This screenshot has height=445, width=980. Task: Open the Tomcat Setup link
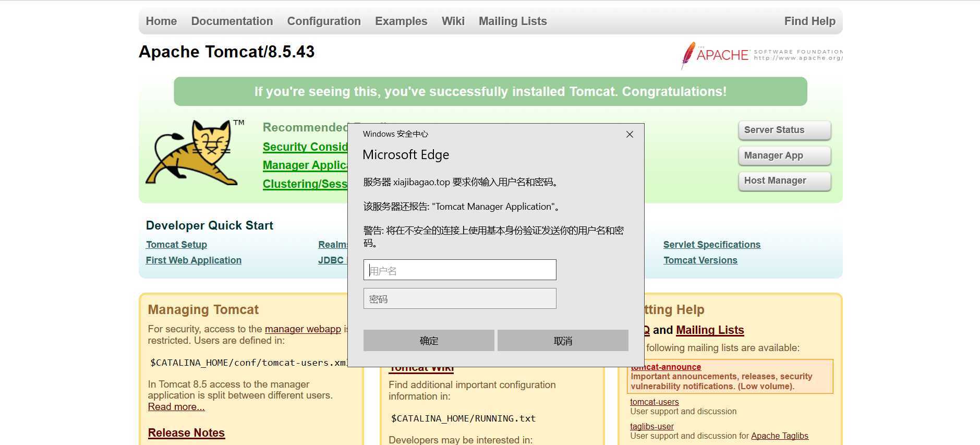pos(176,245)
